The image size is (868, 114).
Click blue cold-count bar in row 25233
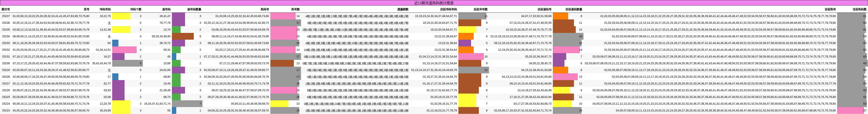coord(115,43)
